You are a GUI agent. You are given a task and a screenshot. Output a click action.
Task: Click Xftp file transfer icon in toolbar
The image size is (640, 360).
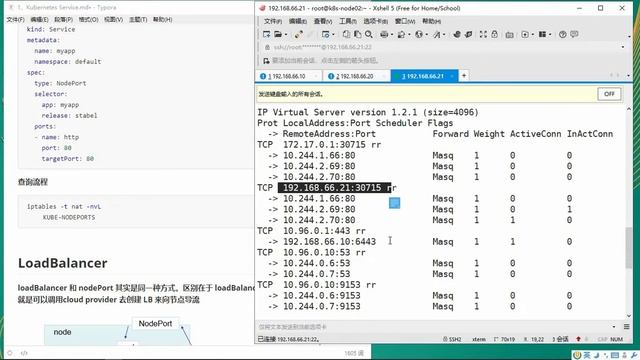tap(457, 34)
